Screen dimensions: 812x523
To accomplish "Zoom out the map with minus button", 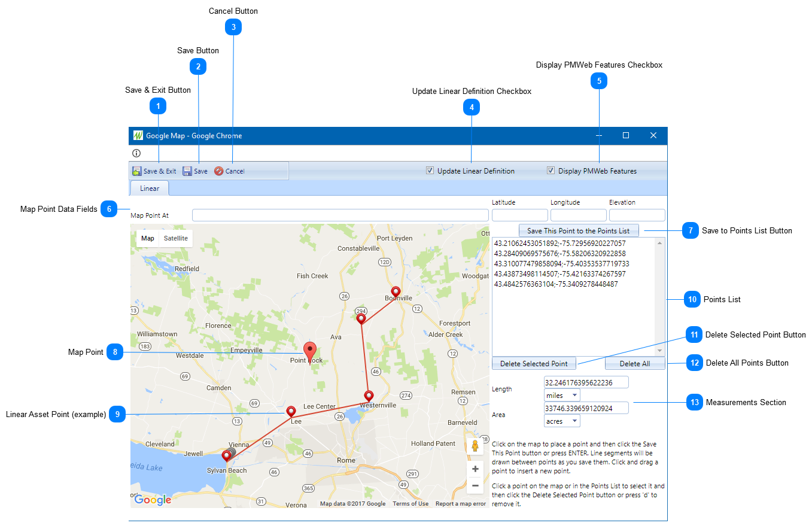I will pyautogui.click(x=475, y=486).
